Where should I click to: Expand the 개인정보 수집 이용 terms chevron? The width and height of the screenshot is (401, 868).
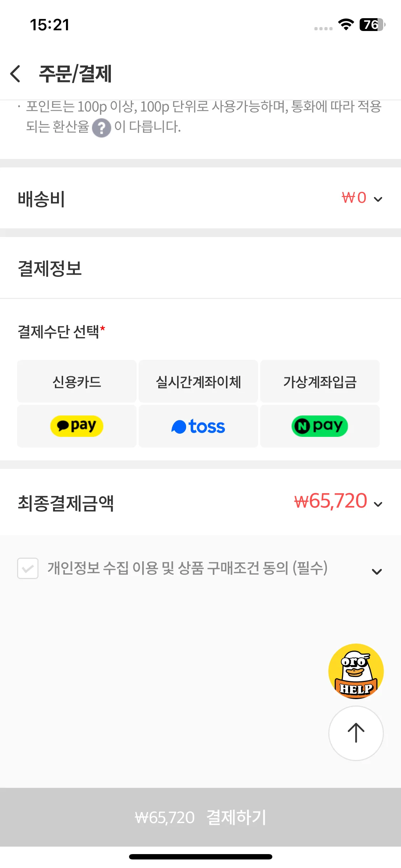tap(377, 572)
